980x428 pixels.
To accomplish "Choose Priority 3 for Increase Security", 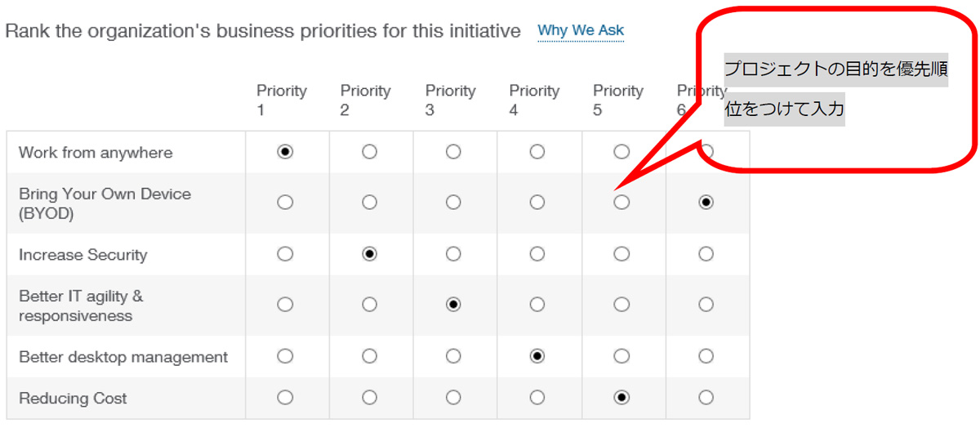I will [453, 254].
